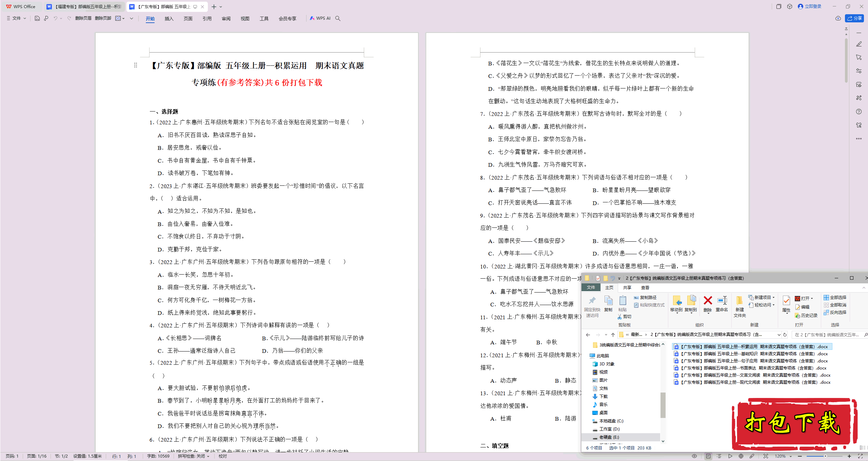Switch to the Insert tab in WPS
The image size is (868, 461).
[169, 19]
